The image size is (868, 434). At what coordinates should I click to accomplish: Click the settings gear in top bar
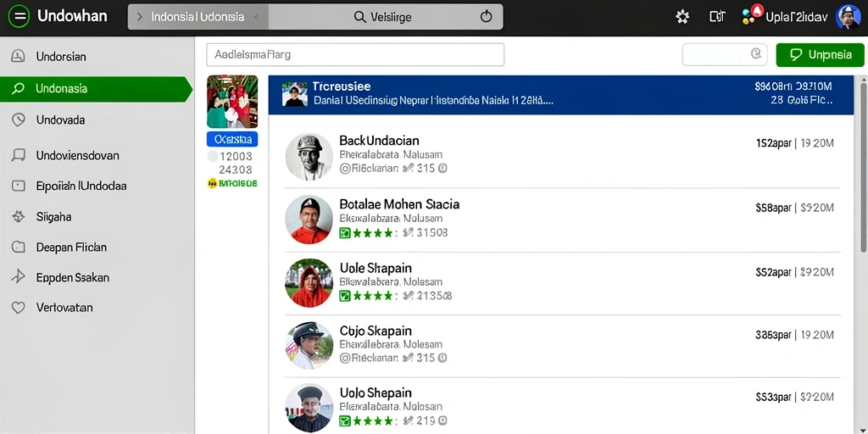[682, 17]
